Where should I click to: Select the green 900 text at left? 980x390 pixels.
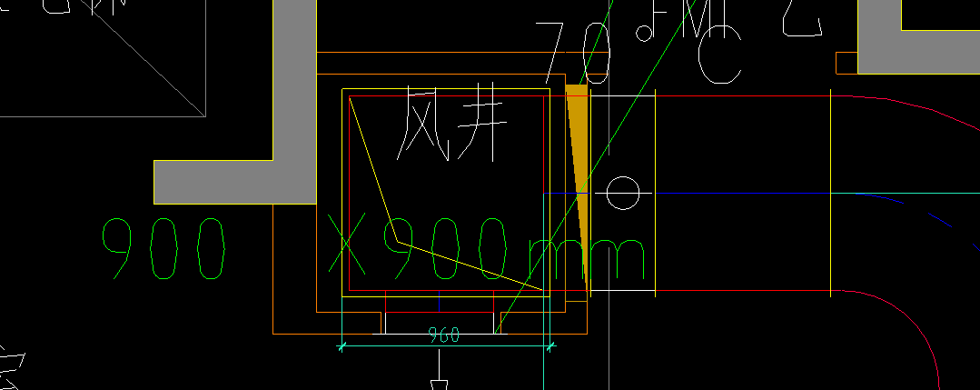tap(163, 248)
